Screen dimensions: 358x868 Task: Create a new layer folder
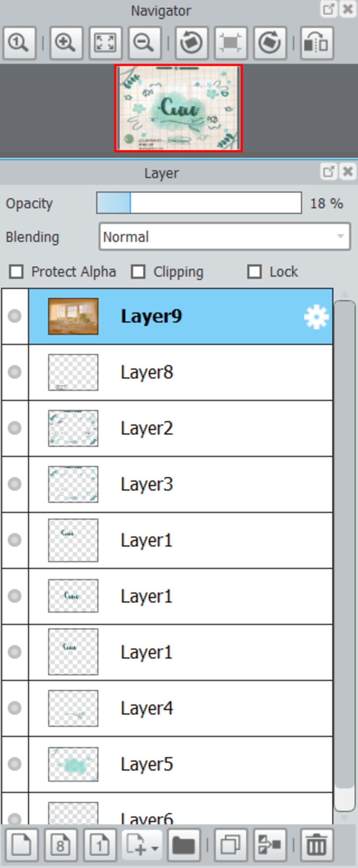click(184, 845)
